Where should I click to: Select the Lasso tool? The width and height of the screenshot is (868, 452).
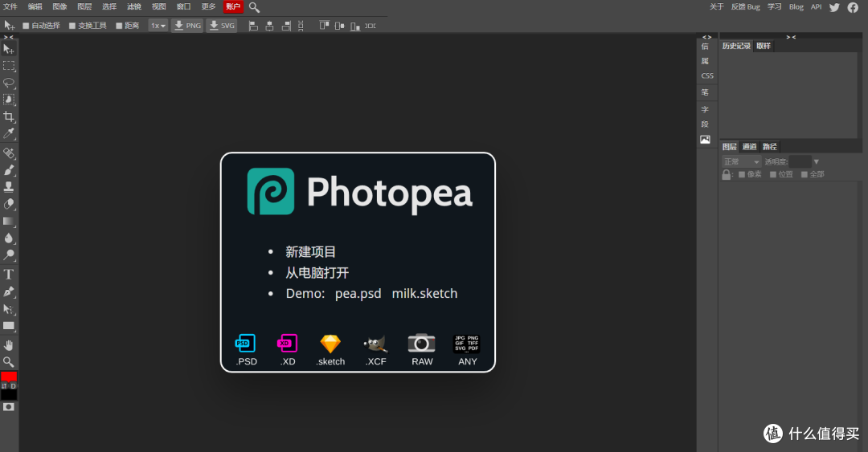(x=8, y=83)
